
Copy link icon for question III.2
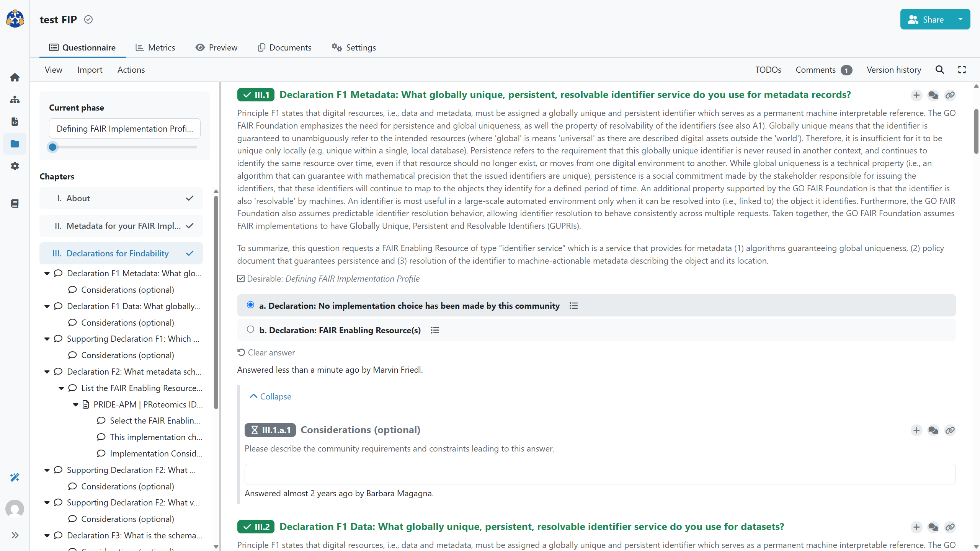point(950,527)
